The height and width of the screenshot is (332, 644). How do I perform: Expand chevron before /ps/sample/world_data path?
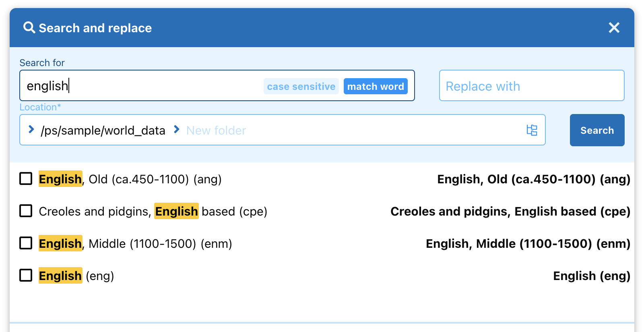click(31, 129)
